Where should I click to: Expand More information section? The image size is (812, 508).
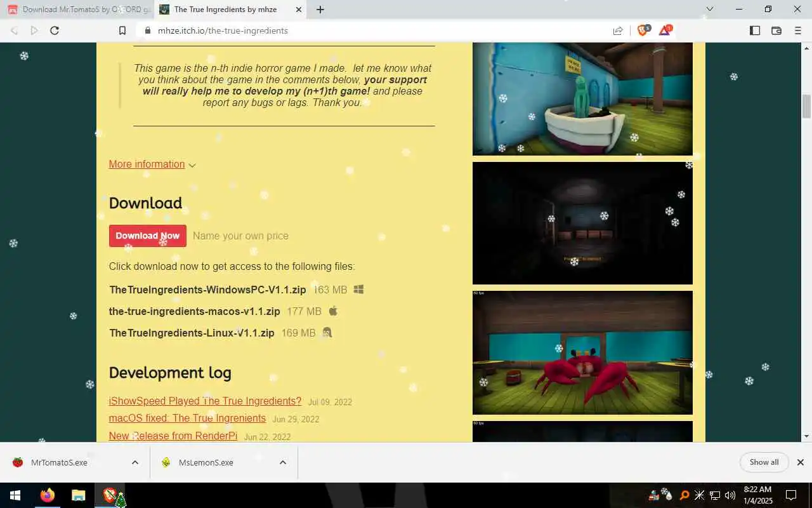pyautogui.click(x=152, y=164)
